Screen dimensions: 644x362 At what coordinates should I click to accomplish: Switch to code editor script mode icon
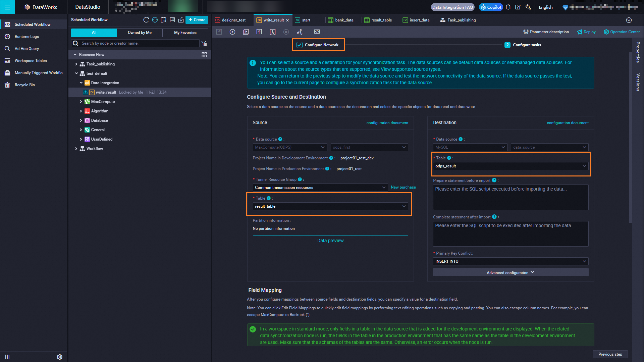click(317, 32)
